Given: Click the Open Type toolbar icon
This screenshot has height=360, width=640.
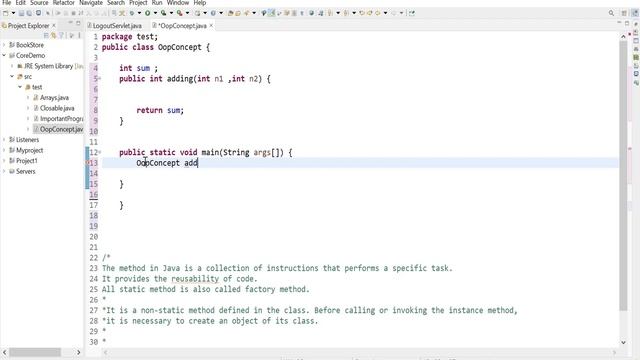Looking at the screenshot, I should point(230,13).
